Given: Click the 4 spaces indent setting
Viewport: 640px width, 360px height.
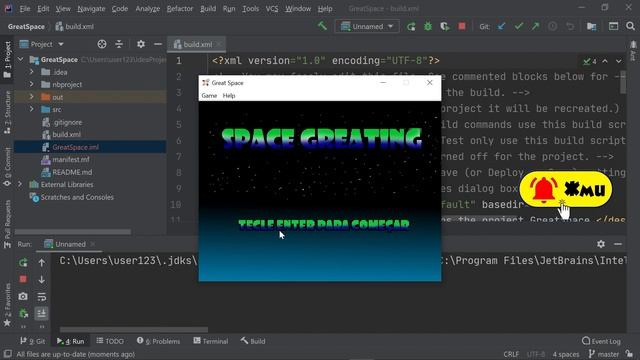Looking at the screenshot, I should click(566, 354).
